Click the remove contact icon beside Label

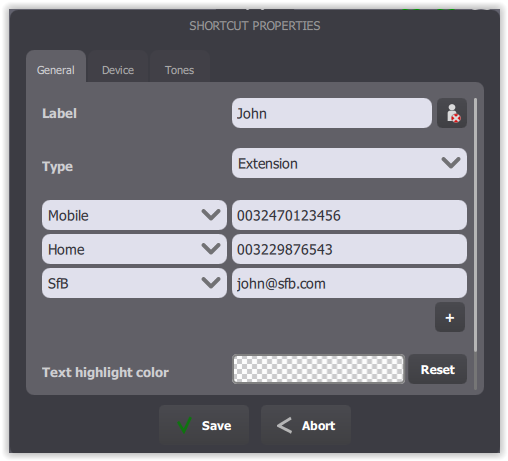[452, 113]
